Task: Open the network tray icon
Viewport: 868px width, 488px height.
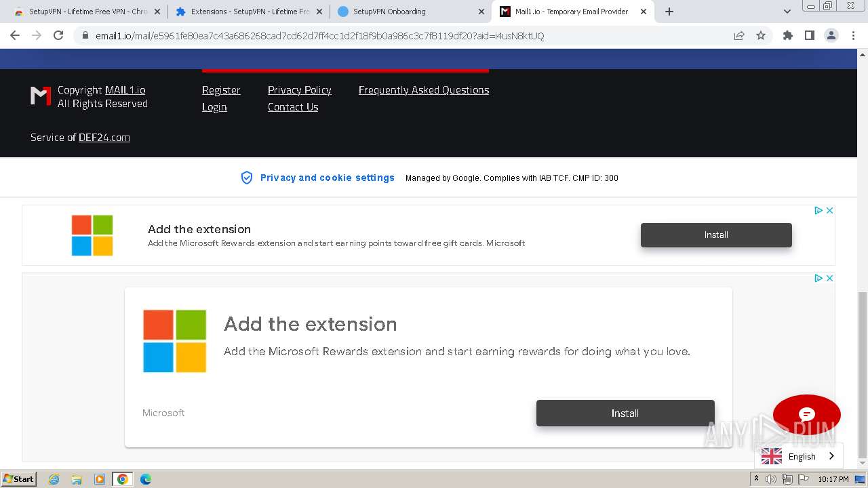Action: point(787,479)
